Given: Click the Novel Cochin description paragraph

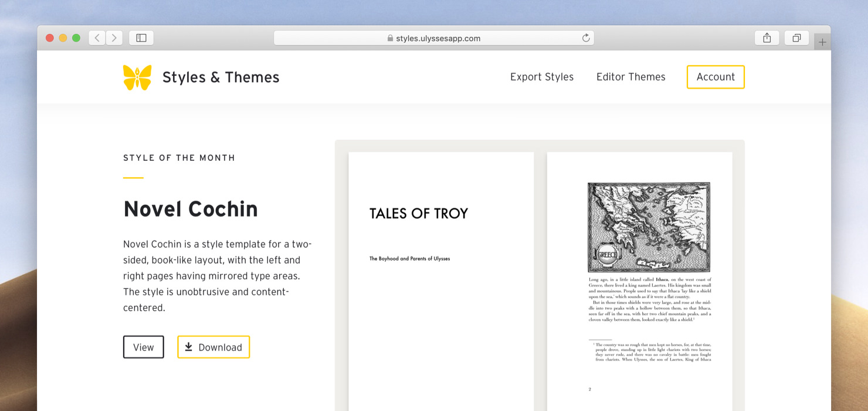Looking at the screenshot, I should click(x=218, y=276).
